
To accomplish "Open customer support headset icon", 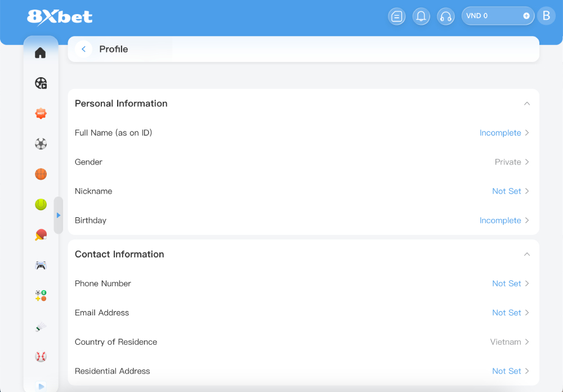I will click(x=445, y=16).
